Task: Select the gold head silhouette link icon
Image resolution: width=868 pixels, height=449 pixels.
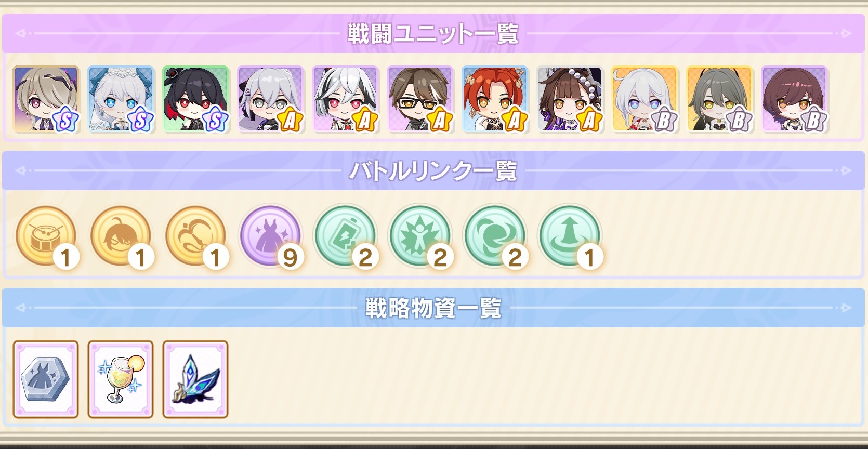Action: point(121,236)
